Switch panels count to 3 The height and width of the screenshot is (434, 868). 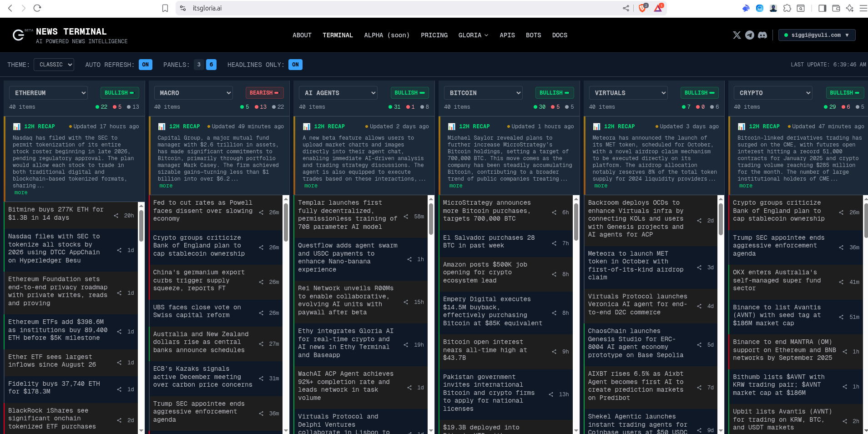(x=199, y=65)
